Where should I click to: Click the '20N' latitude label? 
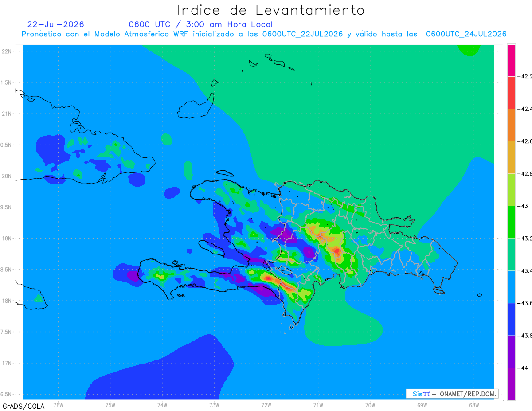(7, 176)
